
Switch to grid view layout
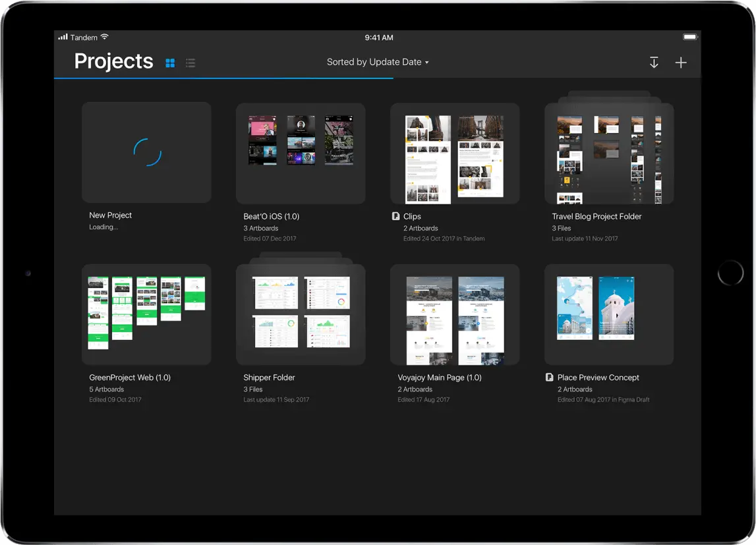coord(170,63)
